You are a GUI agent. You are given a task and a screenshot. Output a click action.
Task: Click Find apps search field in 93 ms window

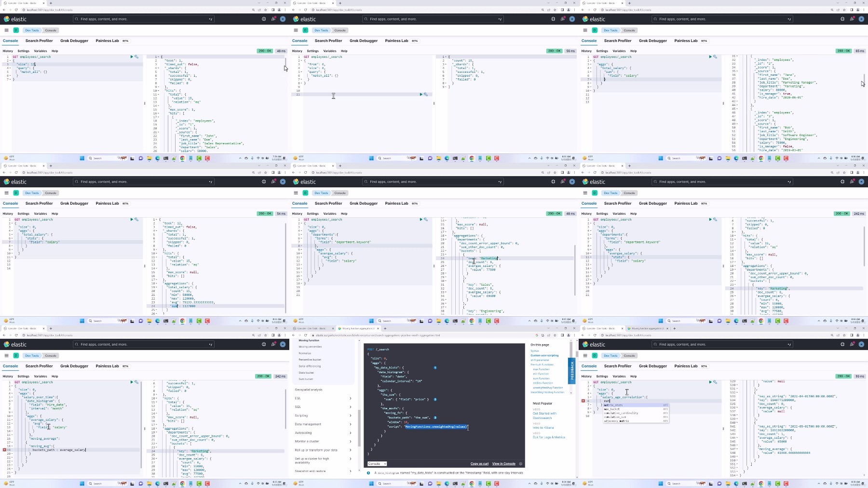point(722,345)
